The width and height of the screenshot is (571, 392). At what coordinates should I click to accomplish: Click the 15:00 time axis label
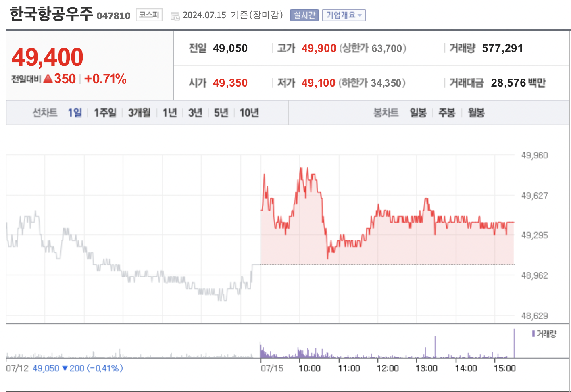(504, 368)
